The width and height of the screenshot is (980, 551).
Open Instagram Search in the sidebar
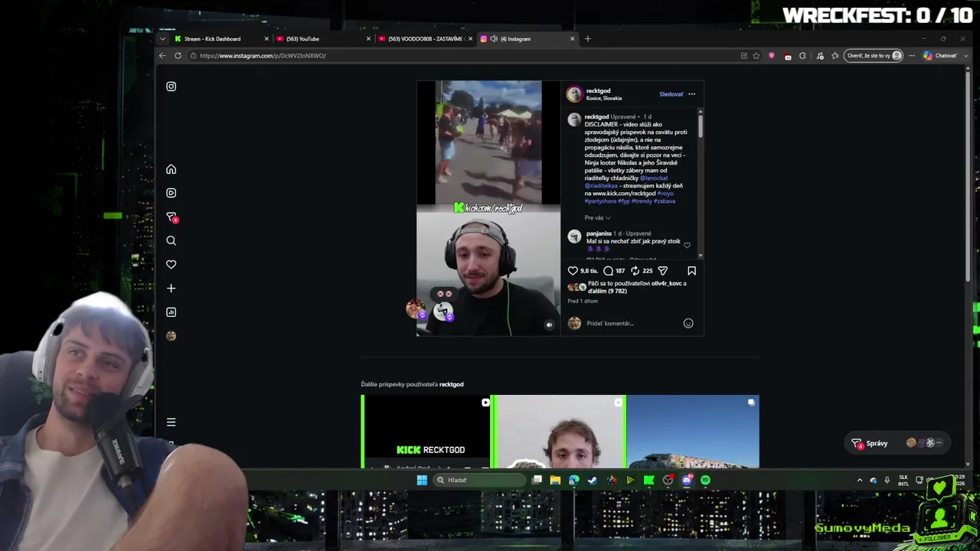[x=171, y=241]
